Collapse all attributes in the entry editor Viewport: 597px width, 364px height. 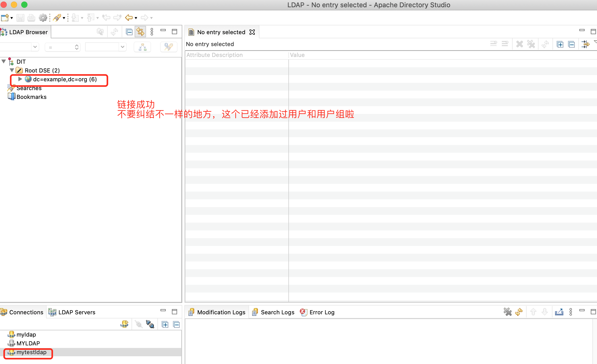[x=572, y=44]
